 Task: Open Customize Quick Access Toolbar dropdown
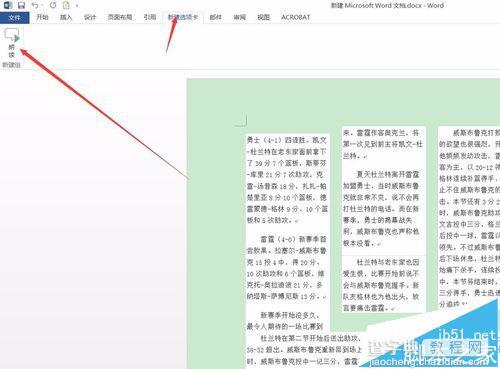tap(77, 6)
